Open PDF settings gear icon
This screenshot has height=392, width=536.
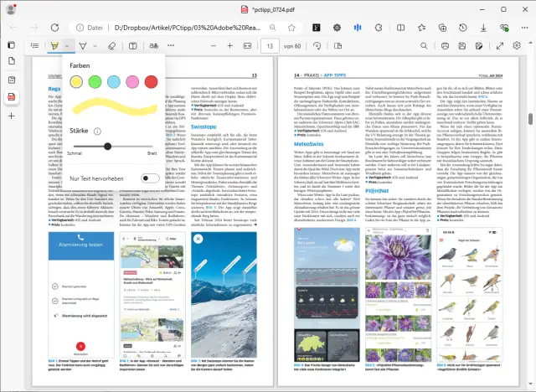pos(516,45)
